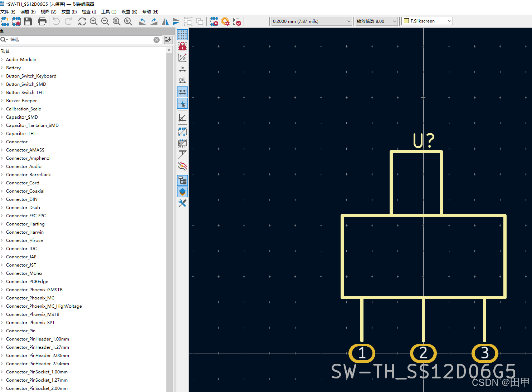Switch units to millimeters
This screenshot has width=532, height=392.
coord(182,92)
